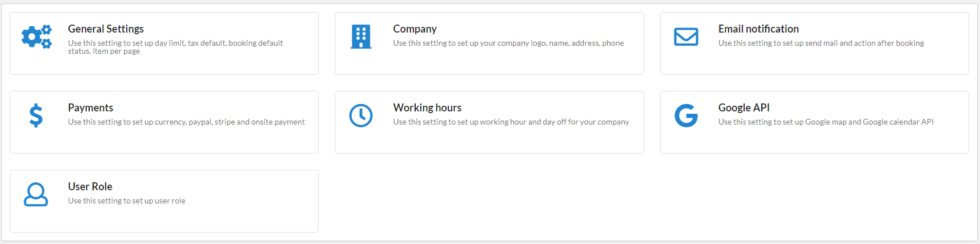This screenshot has width=980, height=244.
Task: Click the Payments dollar sign icon
Action: click(x=36, y=115)
